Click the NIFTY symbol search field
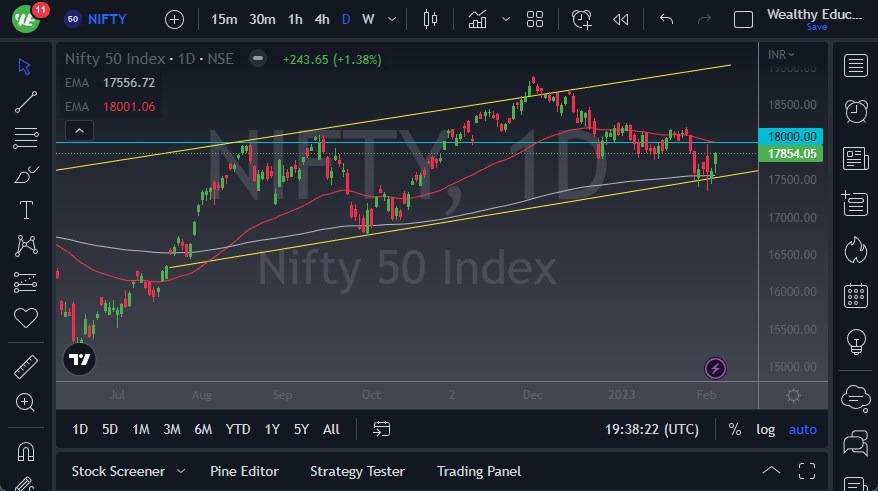The width and height of the screenshot is (878, 491). [107, 19]
